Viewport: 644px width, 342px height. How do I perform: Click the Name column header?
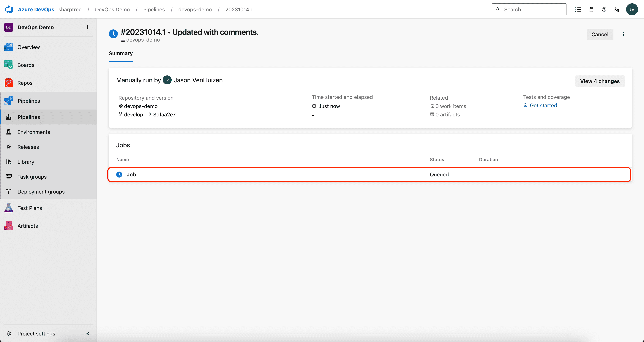pos(122,159)
